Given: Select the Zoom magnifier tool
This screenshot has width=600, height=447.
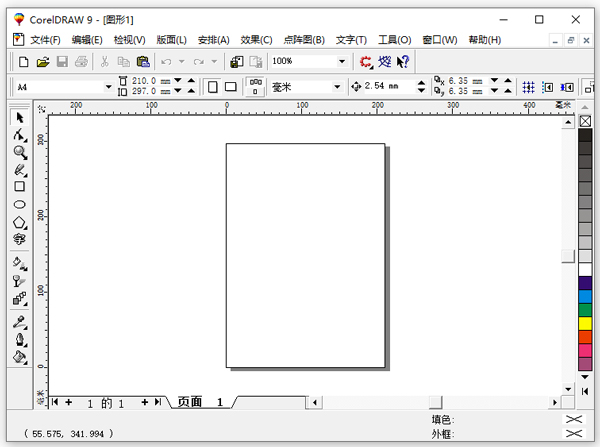Looking at the screenshot, I should click(19, 152).
